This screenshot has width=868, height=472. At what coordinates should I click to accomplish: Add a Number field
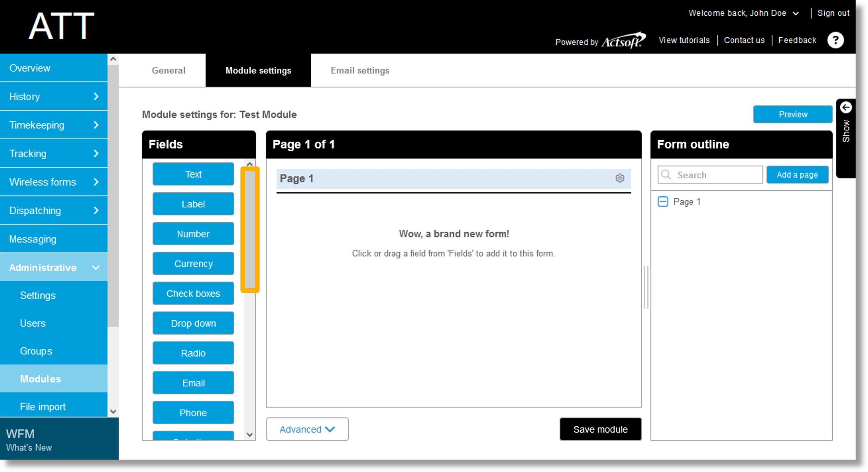[193, 234]
